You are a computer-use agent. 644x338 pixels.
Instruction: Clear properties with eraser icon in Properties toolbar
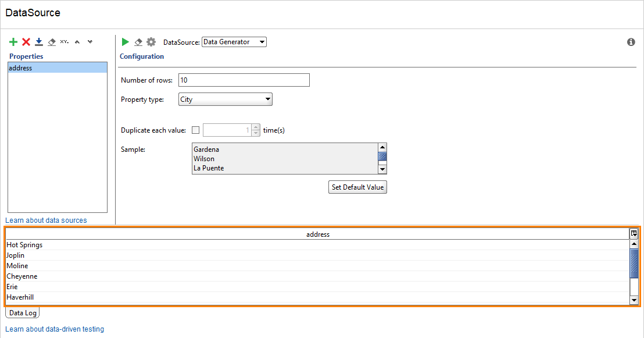[52, 42]
